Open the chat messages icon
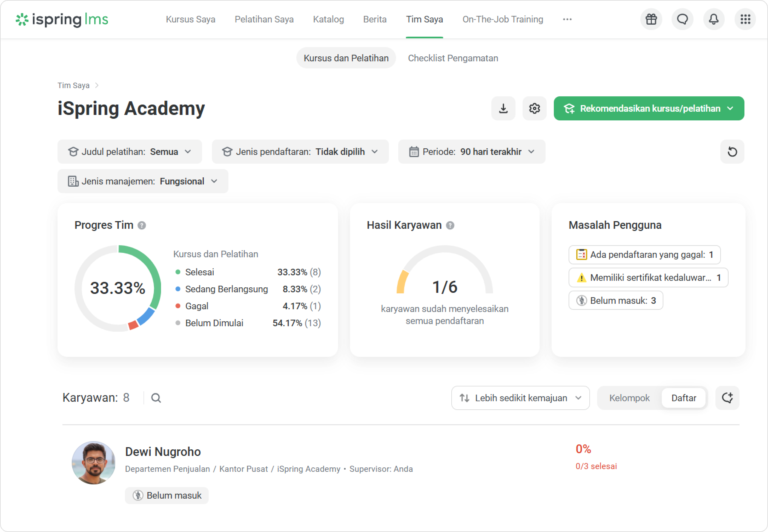Image resolution: width=768 pixels, height=532 pixels. [682, 19]
